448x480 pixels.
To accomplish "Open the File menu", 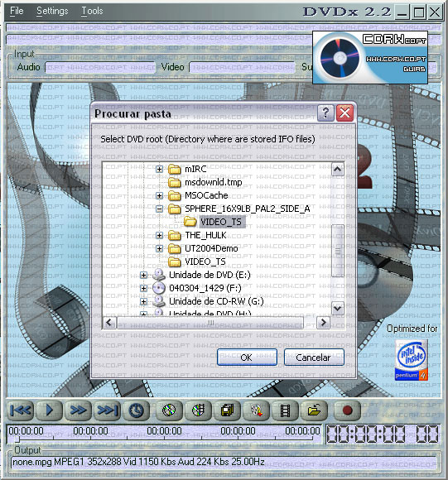I will [x=17, y=11].
